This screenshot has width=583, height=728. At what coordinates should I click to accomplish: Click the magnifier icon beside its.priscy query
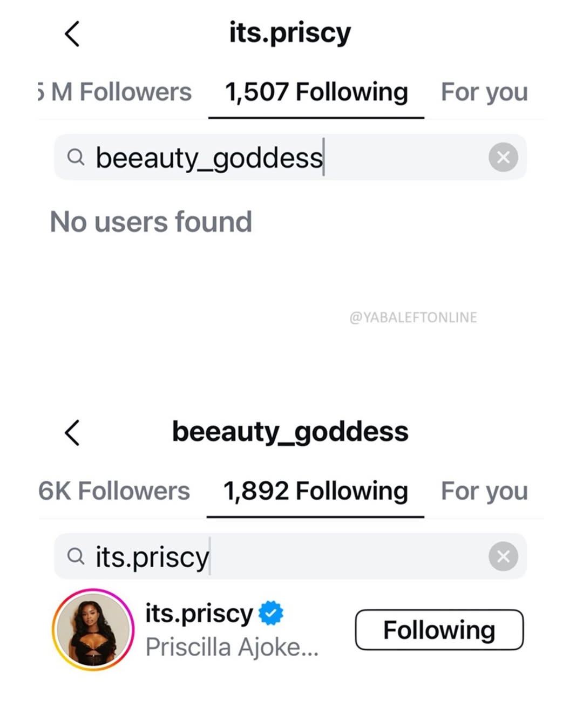coord(76,556)
